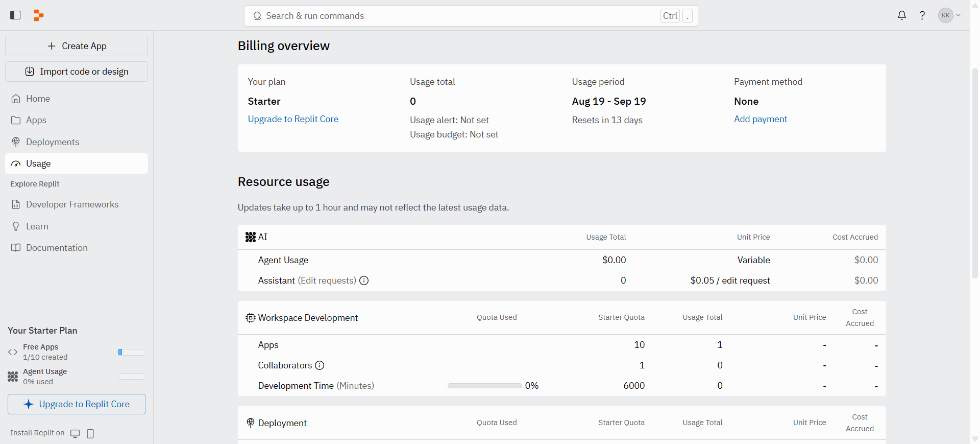Click the Apps folder icon
Viewport: 980px width, 444px height.
point(16,120)
